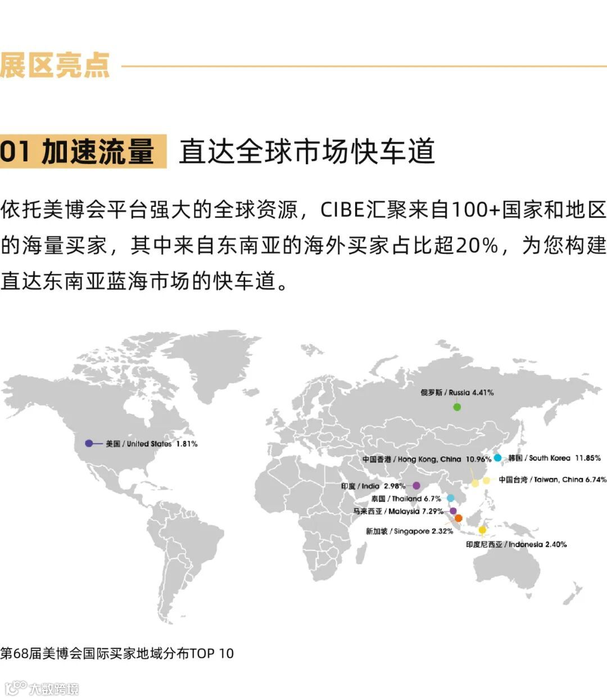Click the paragraph beginning '依托美博会平台强大的全球资源'

click(303, 245)
